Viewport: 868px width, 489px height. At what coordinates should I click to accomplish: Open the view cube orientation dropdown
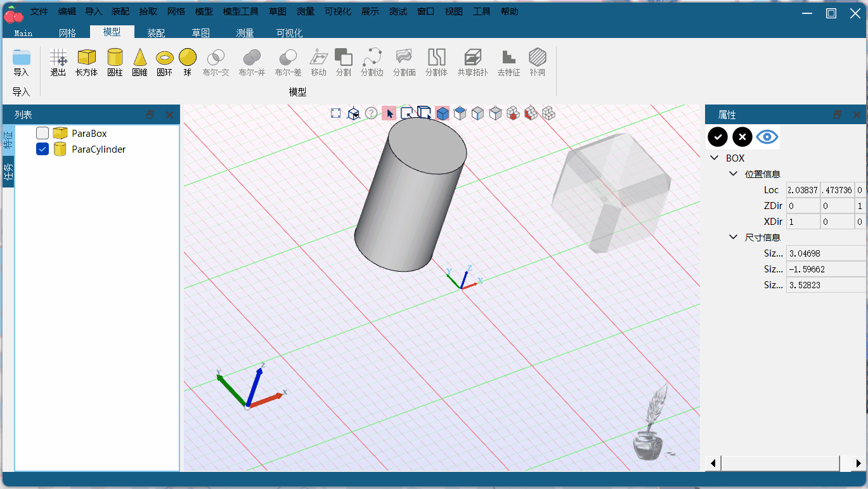tap(354, 113)
